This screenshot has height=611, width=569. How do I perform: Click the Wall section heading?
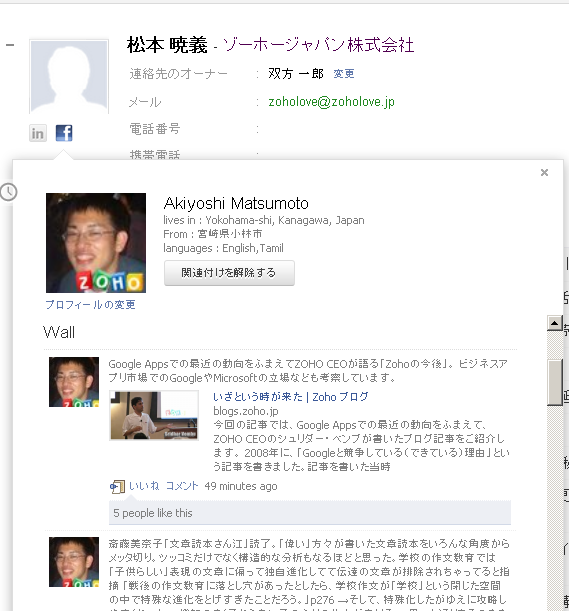point(59,332)
